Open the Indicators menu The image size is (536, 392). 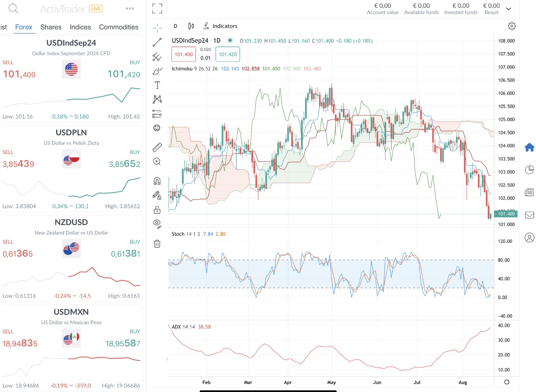coord(225,26)
